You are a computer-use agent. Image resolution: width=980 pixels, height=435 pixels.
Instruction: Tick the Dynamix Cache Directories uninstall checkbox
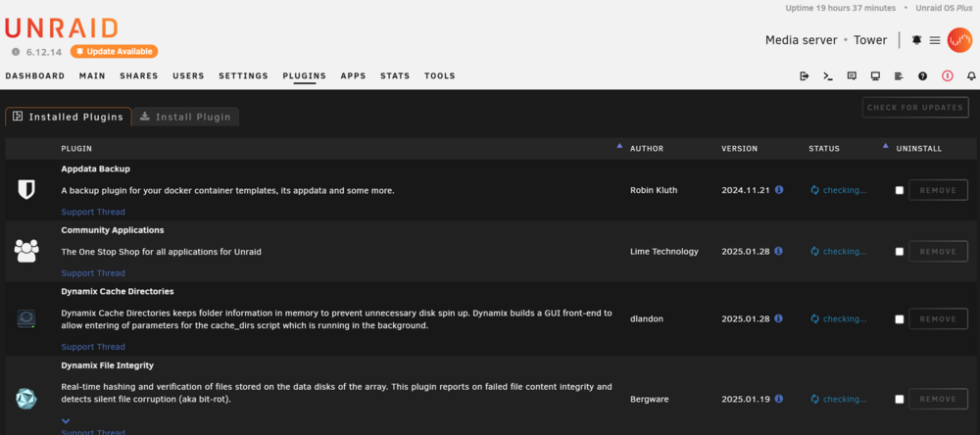click(900, 319)
